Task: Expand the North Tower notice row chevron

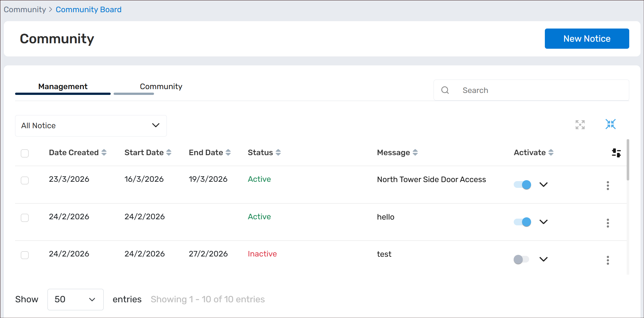Action: tap(543, 185)
